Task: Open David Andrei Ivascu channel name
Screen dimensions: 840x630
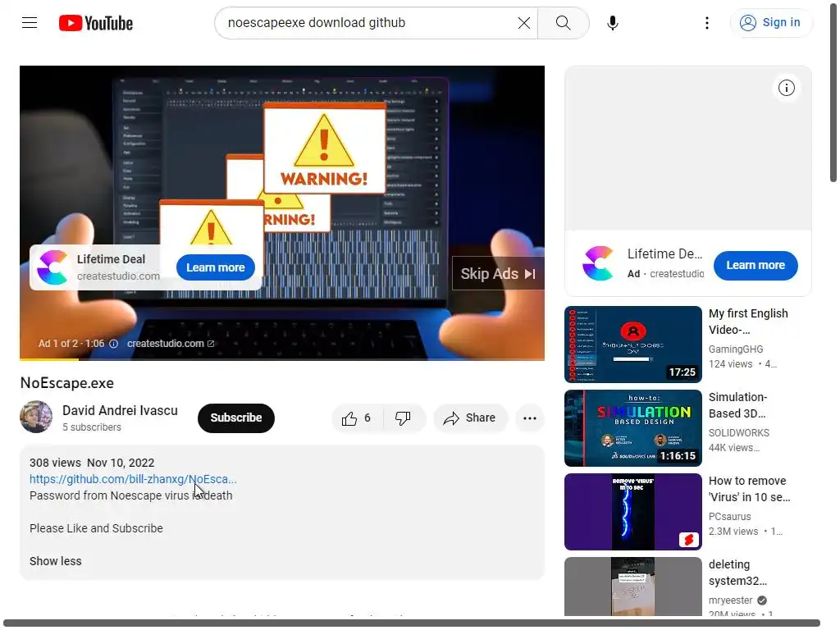Action: pos(120,410)
